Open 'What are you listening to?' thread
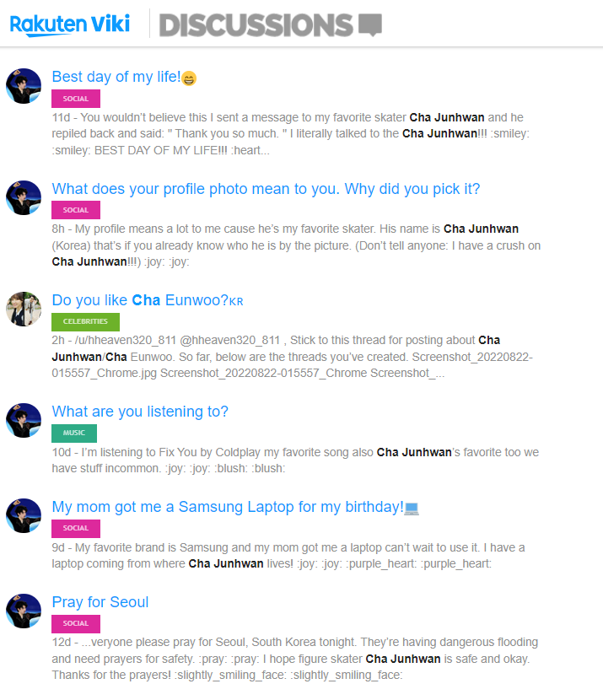 [140, 412]
